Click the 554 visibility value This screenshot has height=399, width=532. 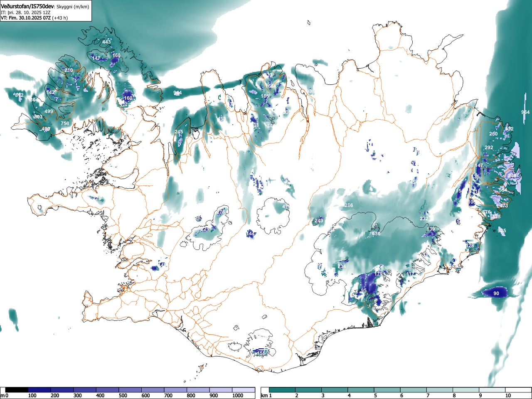click(x=503, y=190)
